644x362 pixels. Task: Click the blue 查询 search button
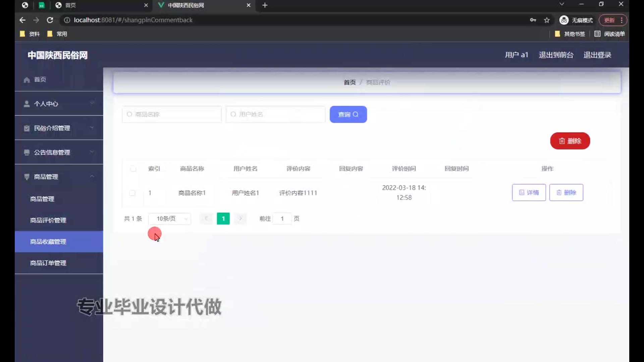[x=348, y=114]
